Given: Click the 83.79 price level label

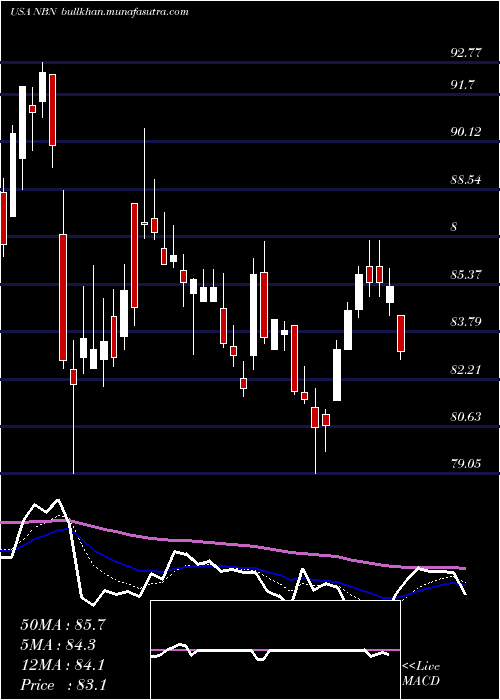Looking at the screenshot, I should [466, 321].
